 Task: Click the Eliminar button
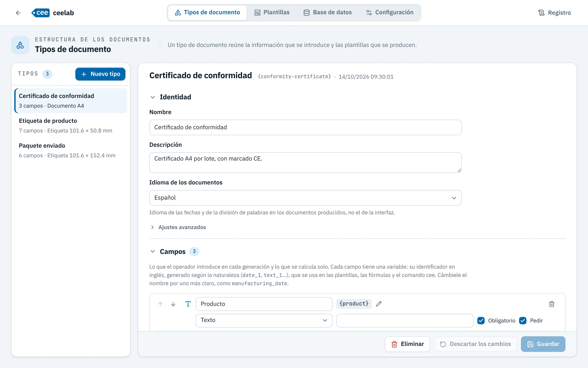tap(407, 344)
